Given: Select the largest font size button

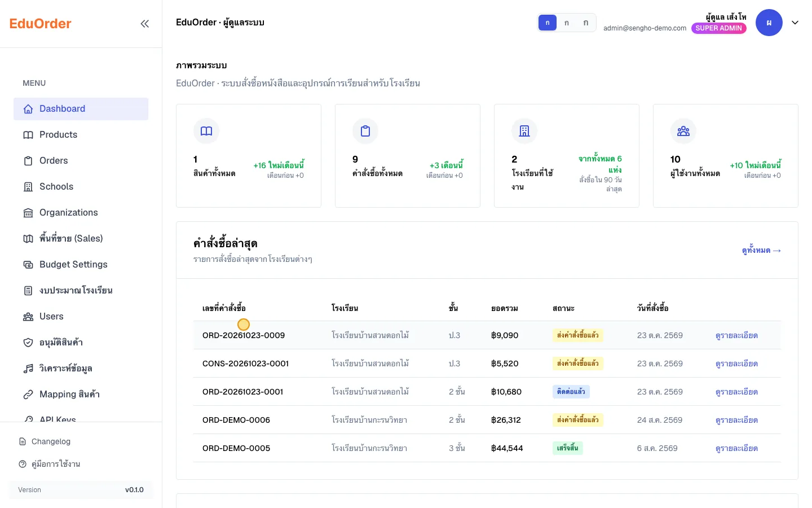Looking at the screenshot, I should 586,23.
